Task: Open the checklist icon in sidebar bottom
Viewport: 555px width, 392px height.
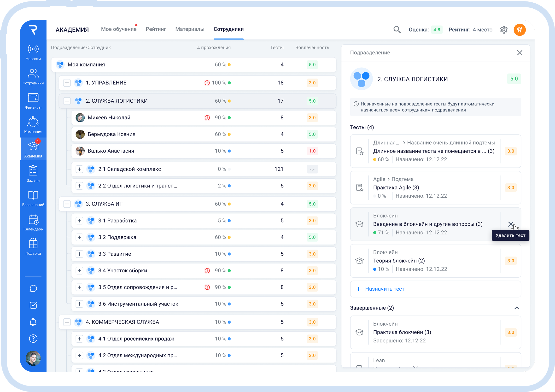Action: coord(33,305)
